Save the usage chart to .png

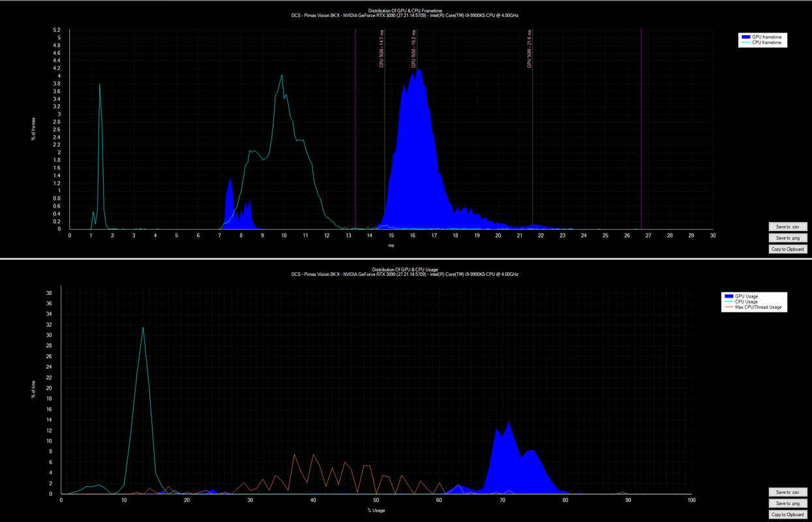tap(788, 503)
